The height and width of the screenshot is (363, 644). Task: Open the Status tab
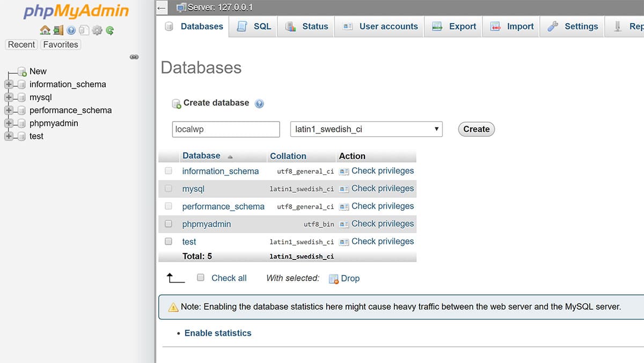pyautogui.click(x=306, y=26)
